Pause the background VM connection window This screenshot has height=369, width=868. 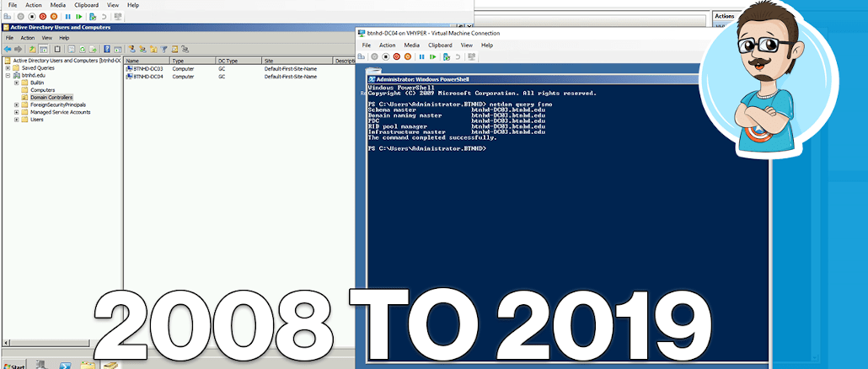coord(67,17)
